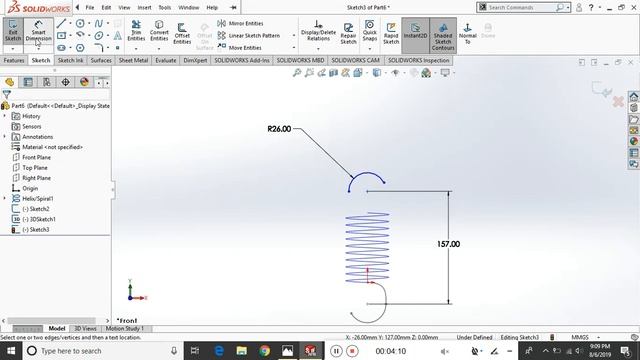Viewport: 640px width, 360px height.
Task: Select Sketch3 in feature tree
Action: pyautogui.click(x=39, y=229)
